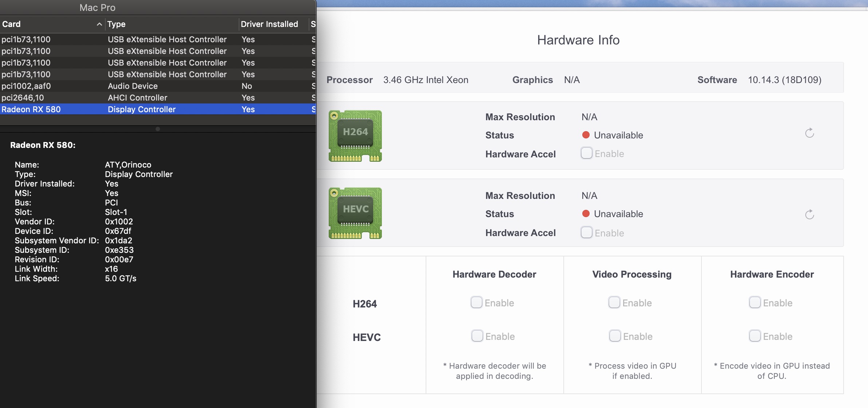The image size is (868, 408).
Task: Enable H264 Hardware Accel checkbox
Action: tap(586, 153)
